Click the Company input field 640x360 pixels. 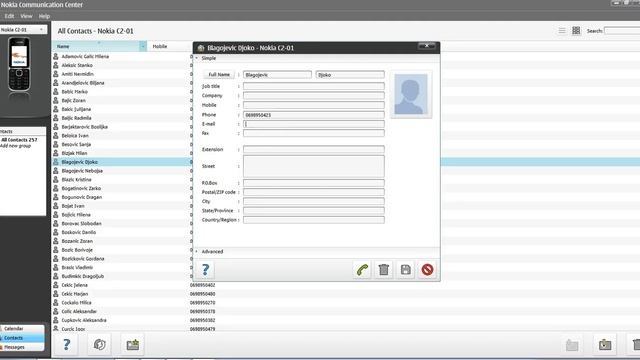coord(313,96)
